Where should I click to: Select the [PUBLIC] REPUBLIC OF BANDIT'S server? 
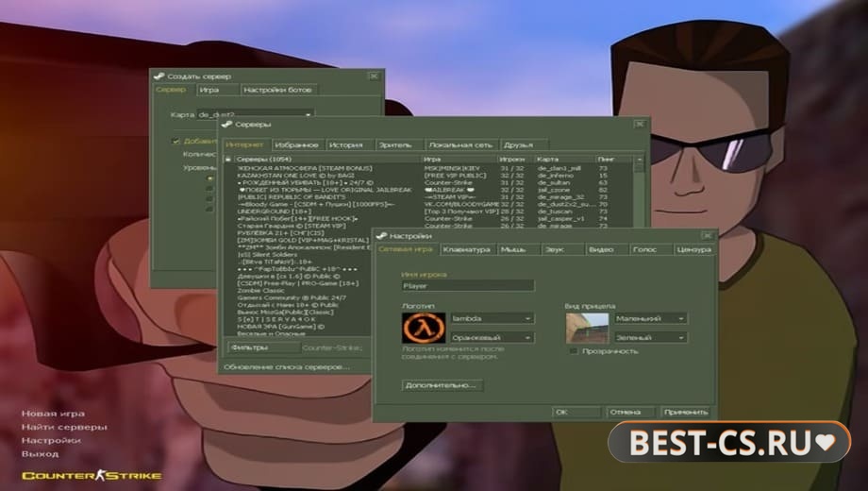pyautogui.click(x=428, y=197)
